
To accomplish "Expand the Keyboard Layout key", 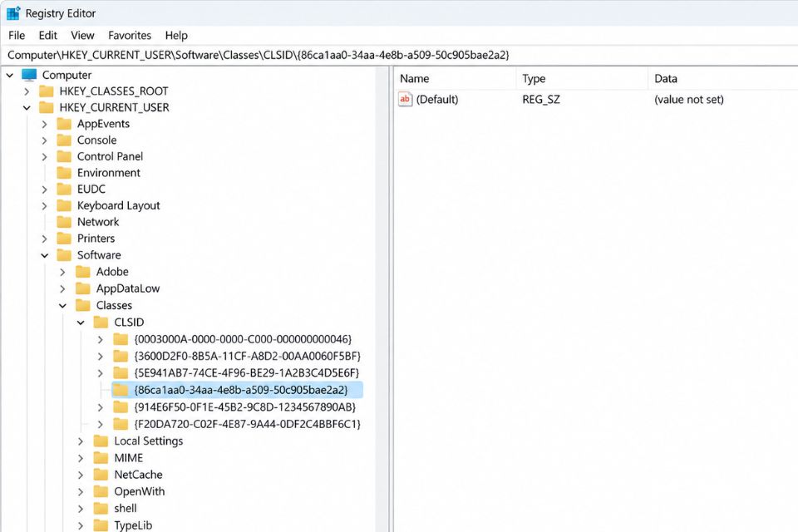I will [44, 206].
